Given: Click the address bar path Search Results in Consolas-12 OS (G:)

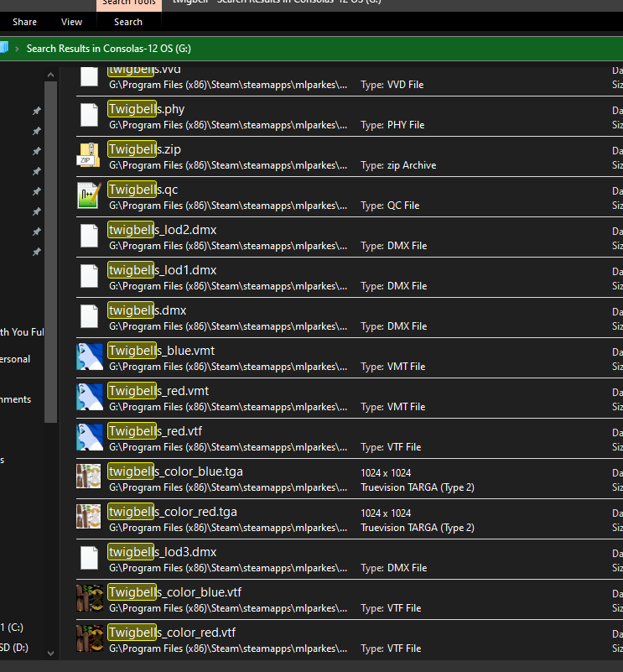Looking at the screenshot, I should 109,49.
